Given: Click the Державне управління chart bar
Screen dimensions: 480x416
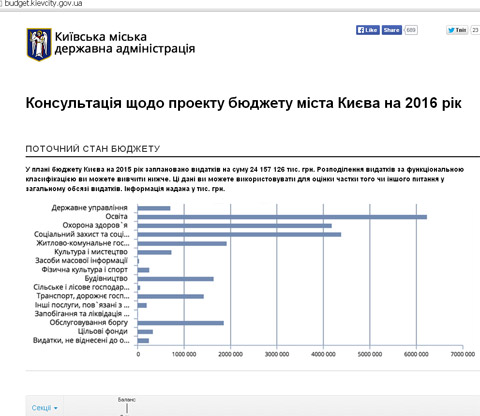Looking at the screenshot, I should point(154,208).
